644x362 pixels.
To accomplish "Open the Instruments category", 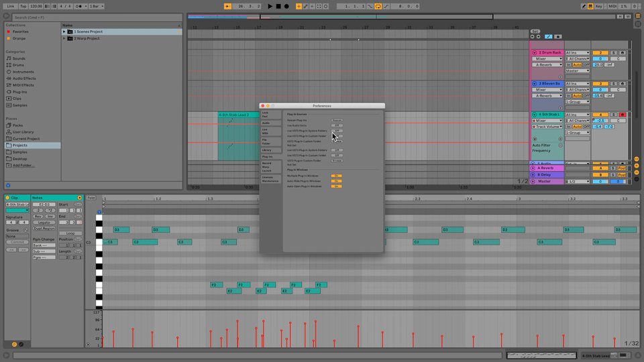I will (23, 72).
